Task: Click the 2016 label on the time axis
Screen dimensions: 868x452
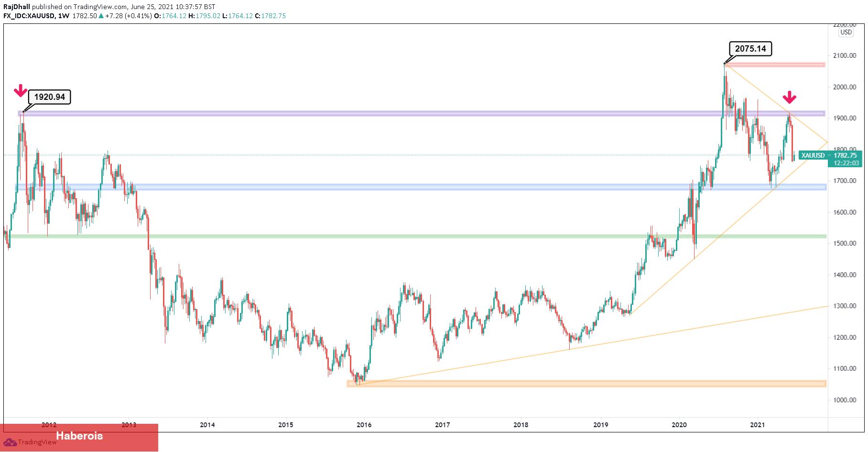Action: coord(364,424)
